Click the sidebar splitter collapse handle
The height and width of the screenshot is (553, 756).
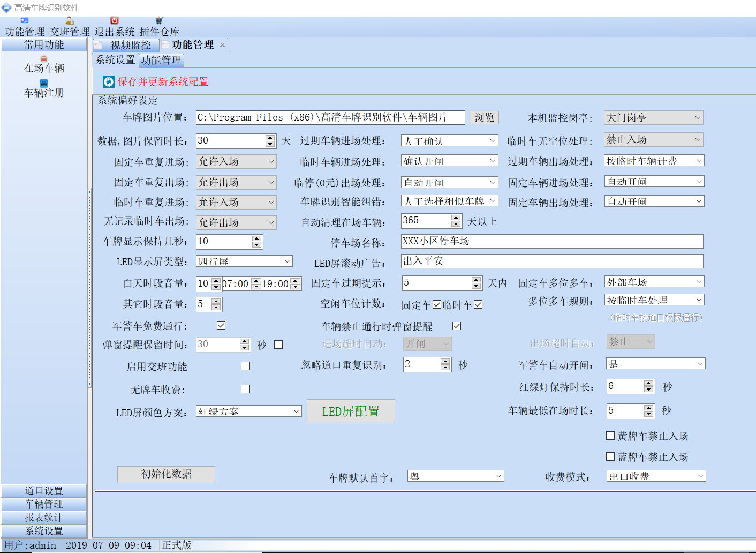[x=90, y=288]
